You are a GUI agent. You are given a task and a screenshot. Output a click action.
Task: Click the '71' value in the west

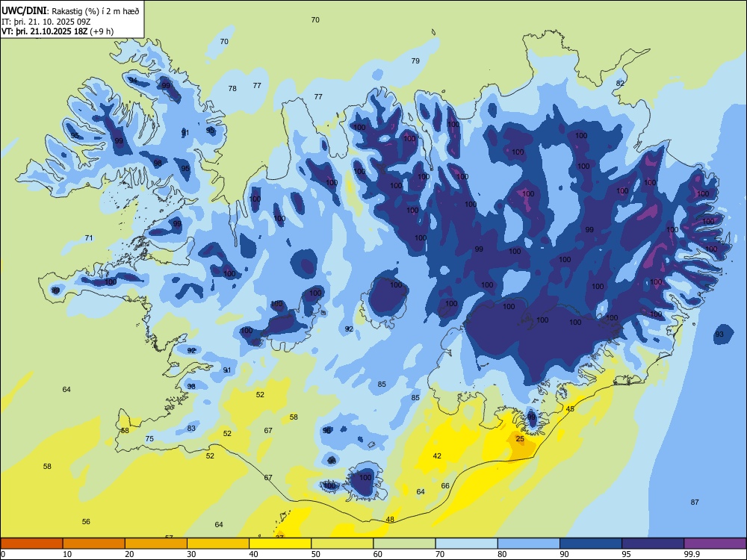[x=89, y=237]
